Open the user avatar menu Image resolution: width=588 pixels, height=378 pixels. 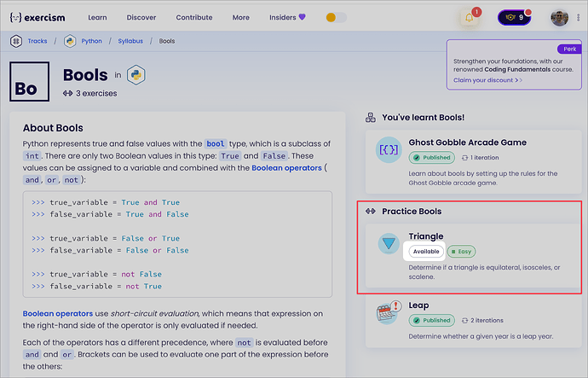[559, 17]
